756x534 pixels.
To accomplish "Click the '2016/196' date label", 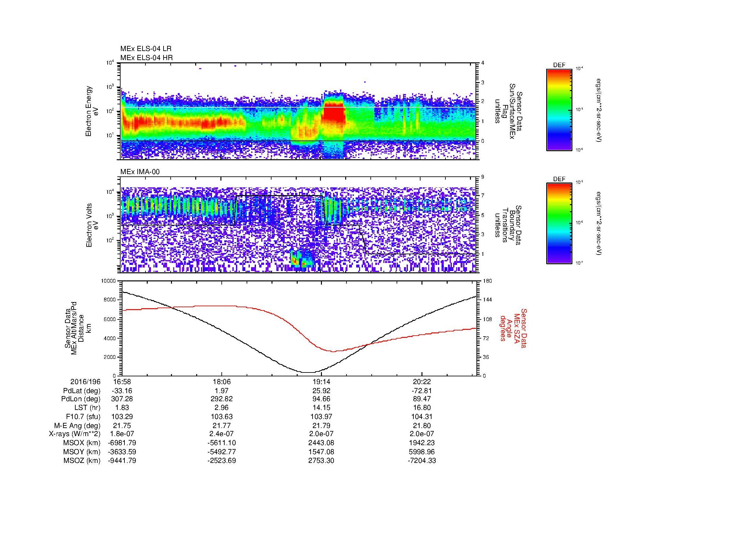I will (85, 382).
